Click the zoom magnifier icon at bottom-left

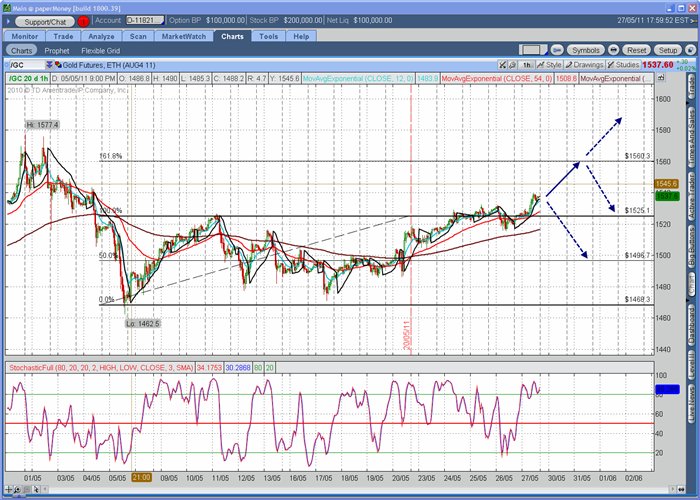17,490
